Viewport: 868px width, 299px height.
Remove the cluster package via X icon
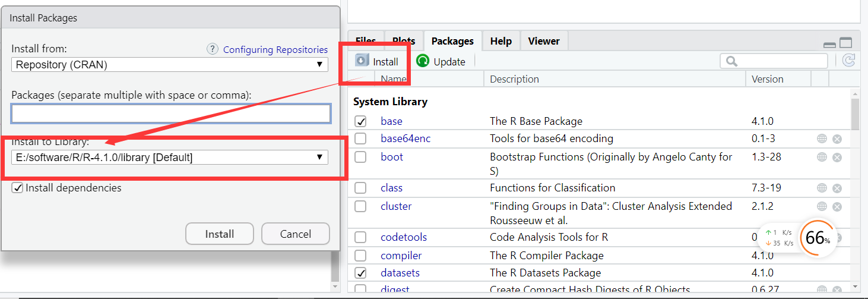837,206
